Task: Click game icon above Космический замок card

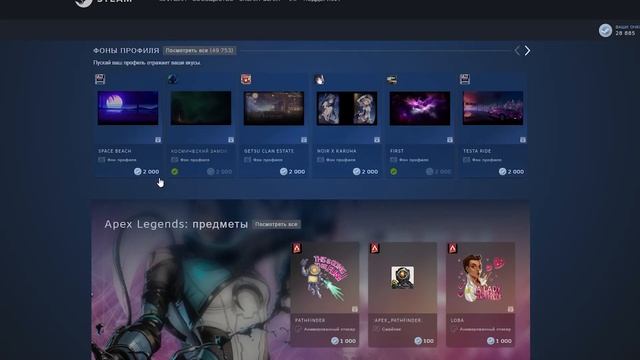Action: click(173, 79)
